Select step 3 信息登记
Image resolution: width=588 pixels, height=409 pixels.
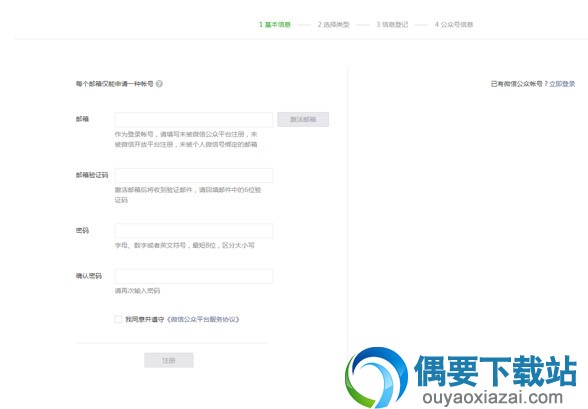[392, 25]
